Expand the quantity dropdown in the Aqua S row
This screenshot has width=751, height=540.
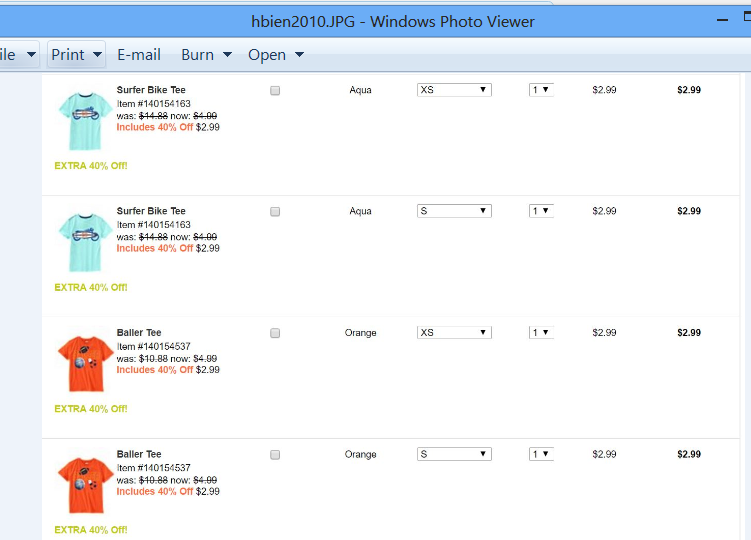pyautogui.click(x=541, y=211)
